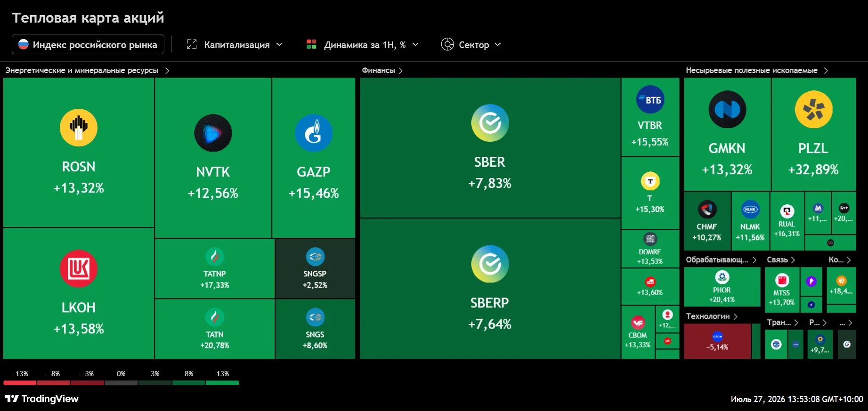The image size is (868, 411).
Task: Click the PhosAgro PHOR logo
Action: tap(722, 277)
